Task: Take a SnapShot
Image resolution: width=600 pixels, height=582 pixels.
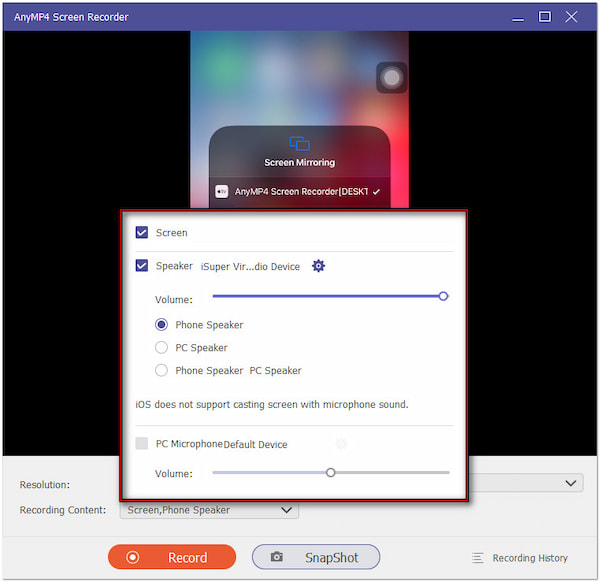Action: 316,557
